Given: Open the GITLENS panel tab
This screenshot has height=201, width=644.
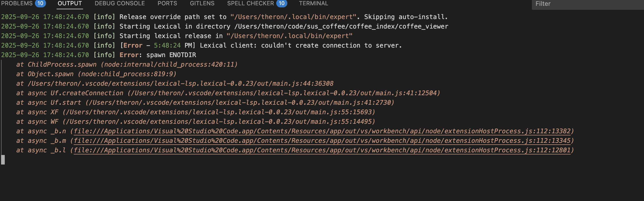Looking at the screenshot, I should point(202,3).
